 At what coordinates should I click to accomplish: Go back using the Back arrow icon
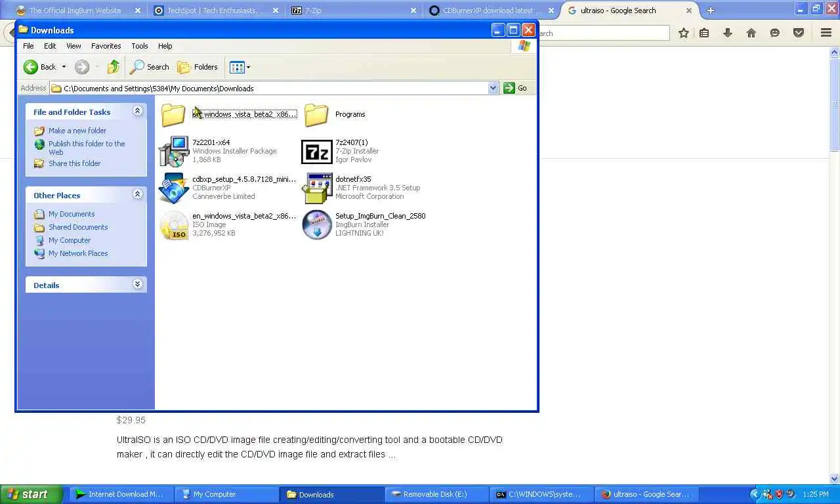click(x=31, y=67)
